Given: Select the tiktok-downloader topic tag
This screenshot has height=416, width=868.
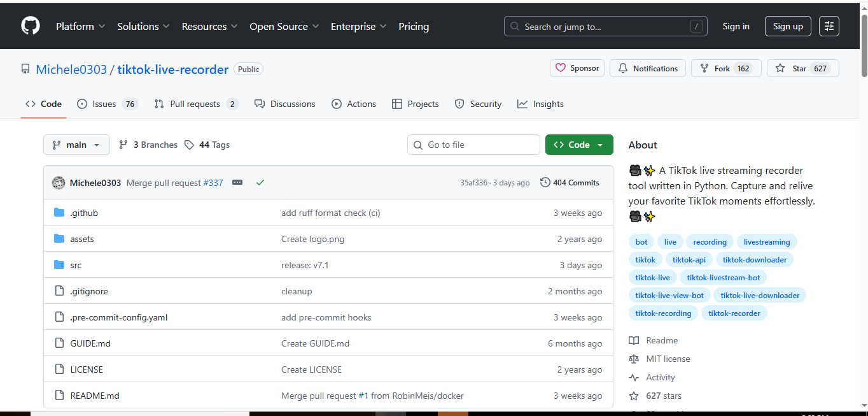Looking at the screenshot, I should [x=755, y=260].
